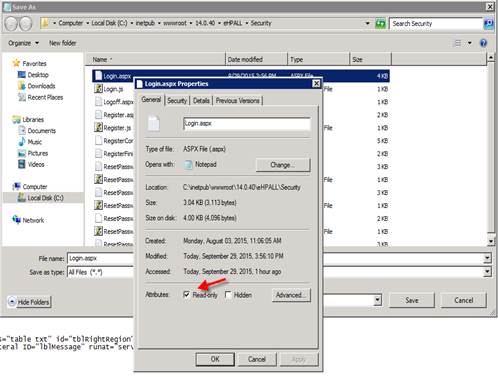Open Videos library
Screen dimensions: 498x377
31,164
